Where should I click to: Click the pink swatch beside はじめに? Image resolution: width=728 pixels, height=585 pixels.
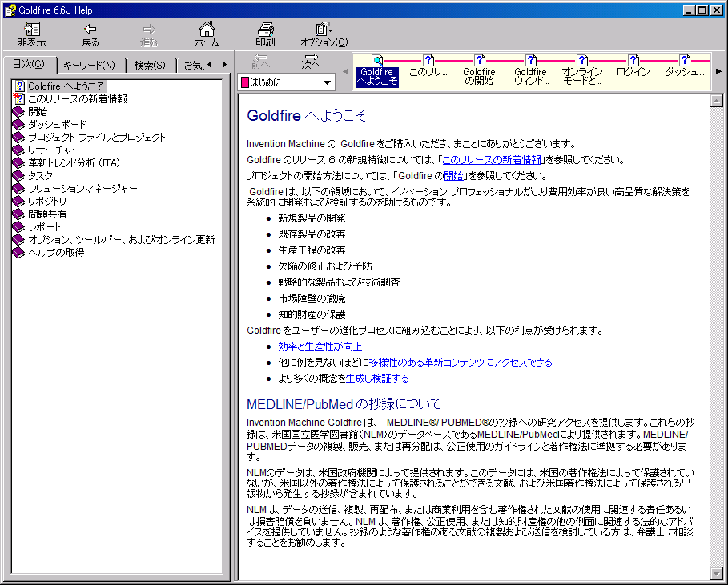tap(245, 82)
